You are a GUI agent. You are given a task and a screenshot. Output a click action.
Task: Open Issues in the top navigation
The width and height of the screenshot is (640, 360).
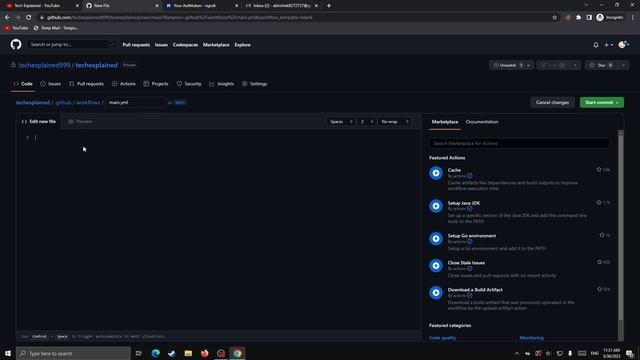click(161, 45)
